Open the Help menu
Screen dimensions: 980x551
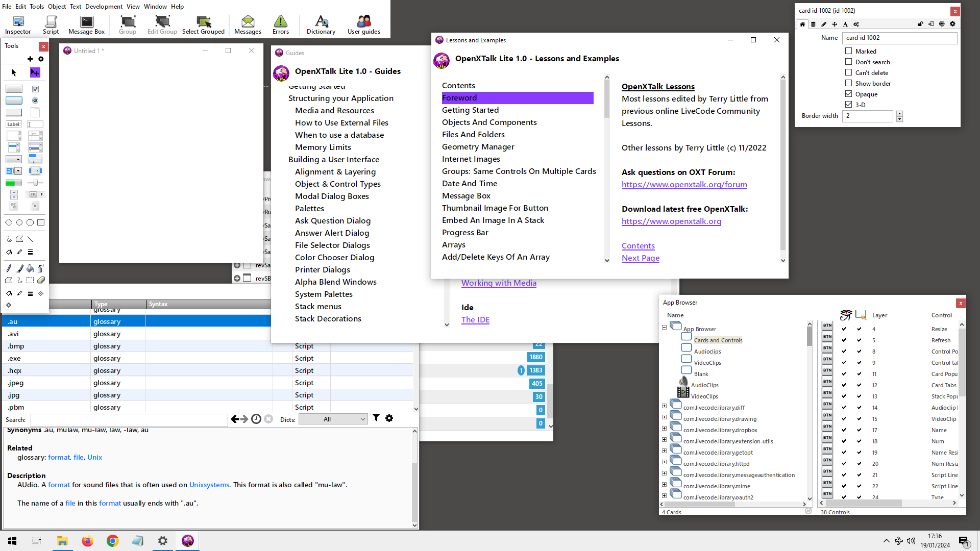[177, 6]
